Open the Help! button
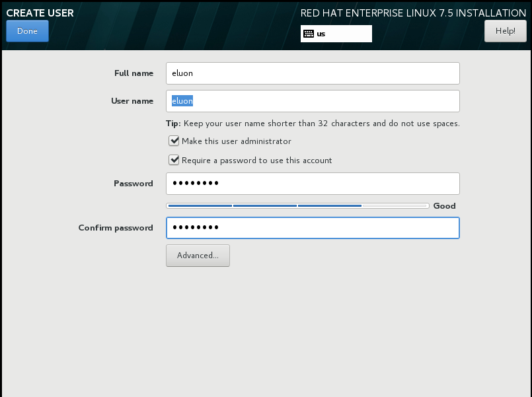Screen dimensions: 532x397 pos(505,31)
